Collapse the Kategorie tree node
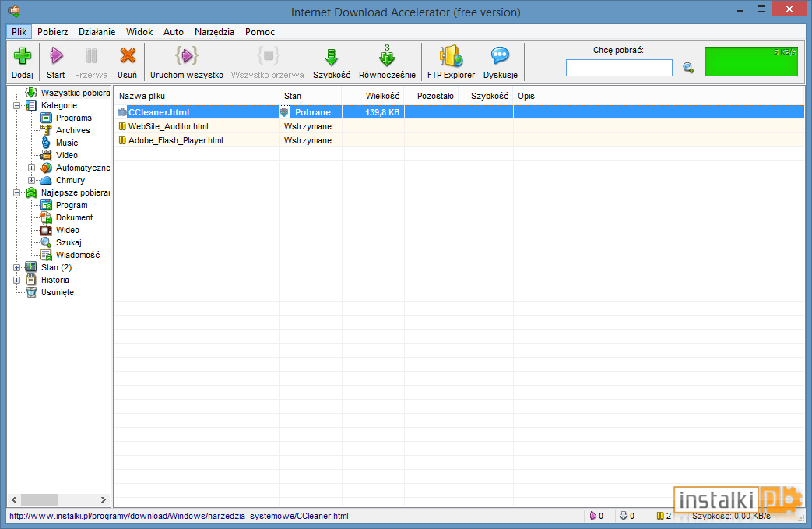 click(x=17, y=105)
